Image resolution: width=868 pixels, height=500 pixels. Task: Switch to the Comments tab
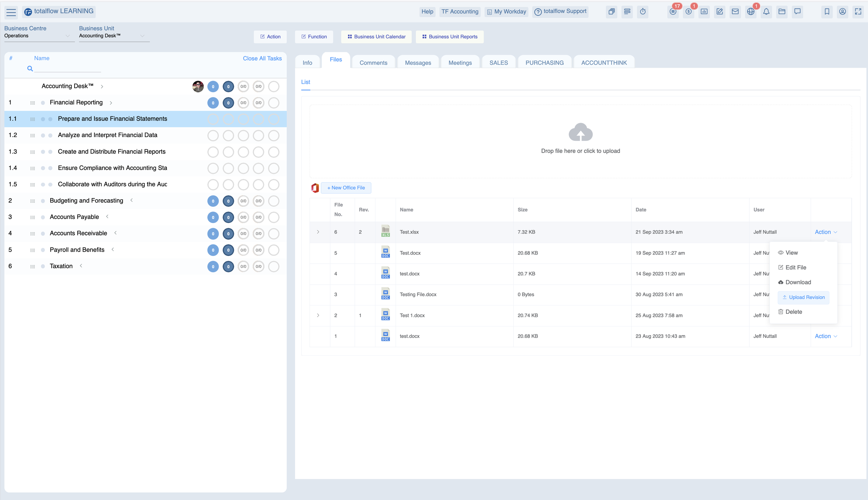373,63
